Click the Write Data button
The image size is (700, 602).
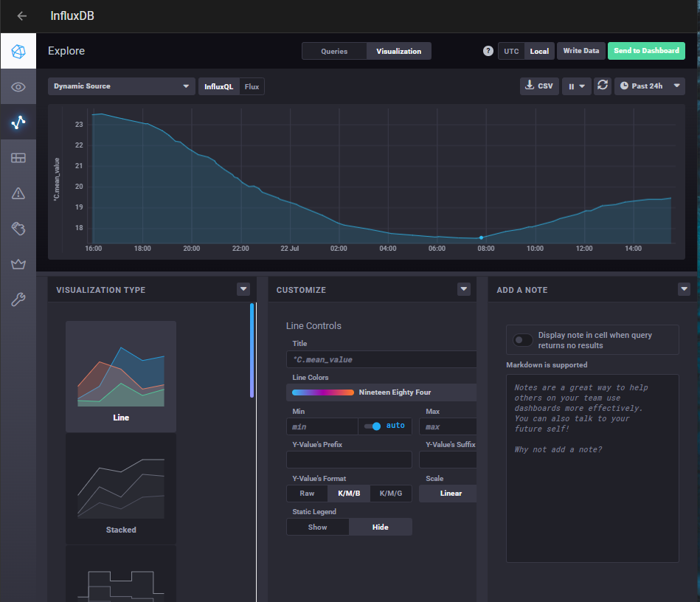581,51
